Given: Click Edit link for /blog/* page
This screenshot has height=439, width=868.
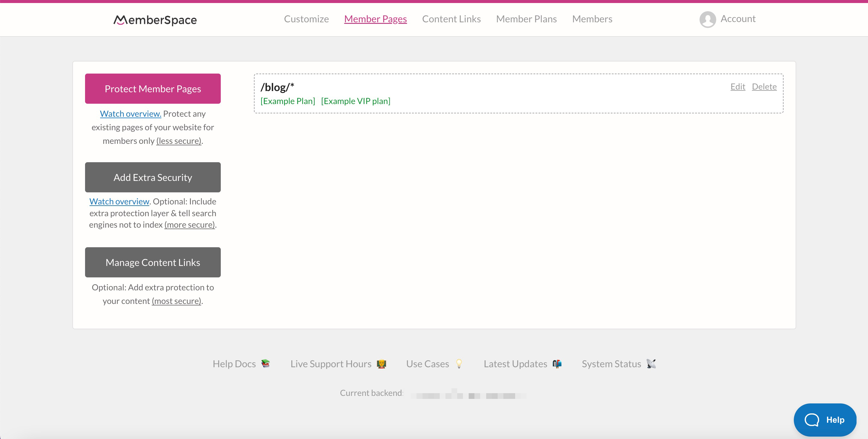Looking at the screenshot, I should 737,86.
